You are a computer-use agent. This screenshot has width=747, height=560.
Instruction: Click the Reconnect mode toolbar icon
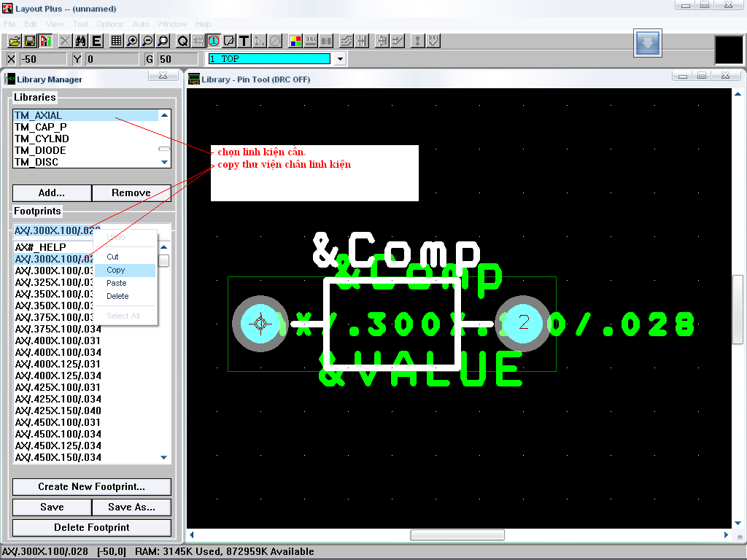pos(326,42)
